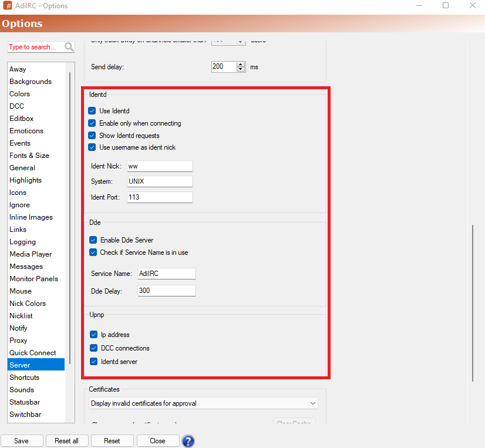The width and height of the screenshot is (485, 448).
Task: Click the Save button
Action: tap(22, 440)
